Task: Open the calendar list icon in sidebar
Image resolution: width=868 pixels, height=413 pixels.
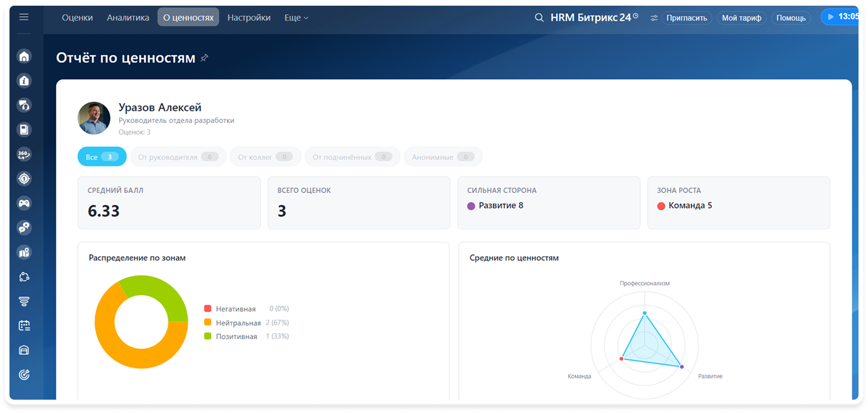Action: [24, 326]
